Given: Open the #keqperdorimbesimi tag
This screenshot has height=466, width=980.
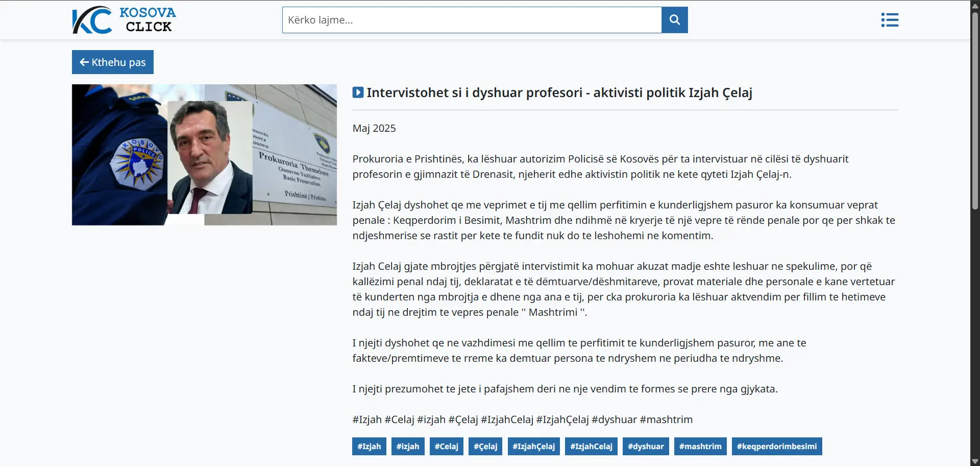Looking at the screenshot, I should pos(776,446).
